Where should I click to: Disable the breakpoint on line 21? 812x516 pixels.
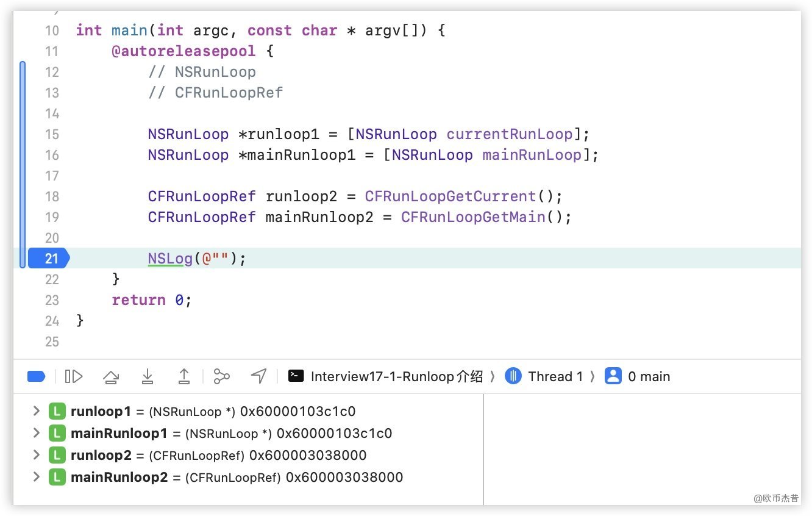50,259
